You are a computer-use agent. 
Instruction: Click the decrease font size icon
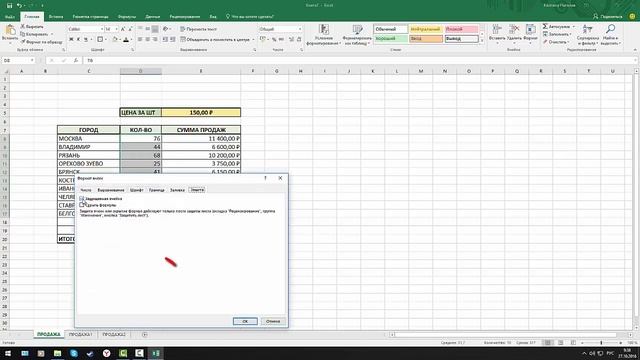[x=130, y=29]
